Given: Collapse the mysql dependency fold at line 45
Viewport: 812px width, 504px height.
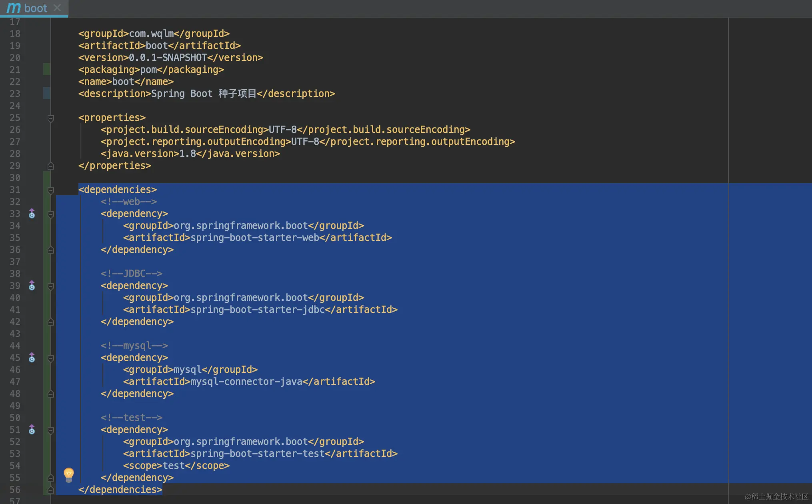Looking at the screenshot, I should [x=51, y=358].
